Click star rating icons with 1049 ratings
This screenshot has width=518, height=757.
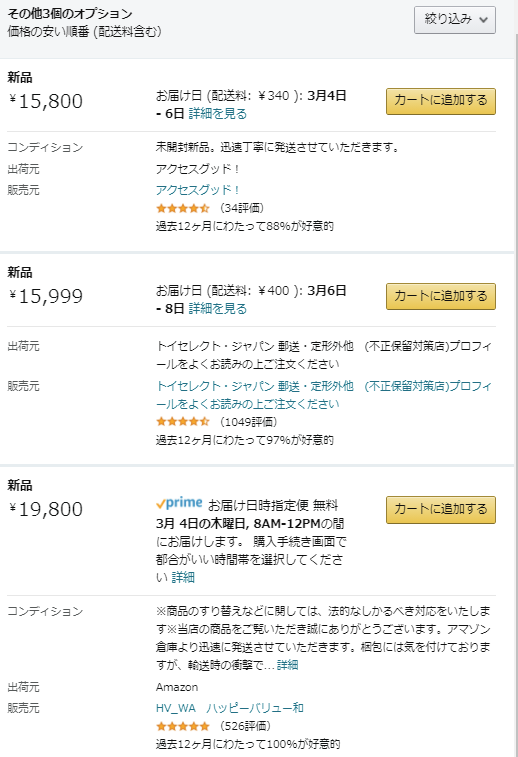click(182, 422)
